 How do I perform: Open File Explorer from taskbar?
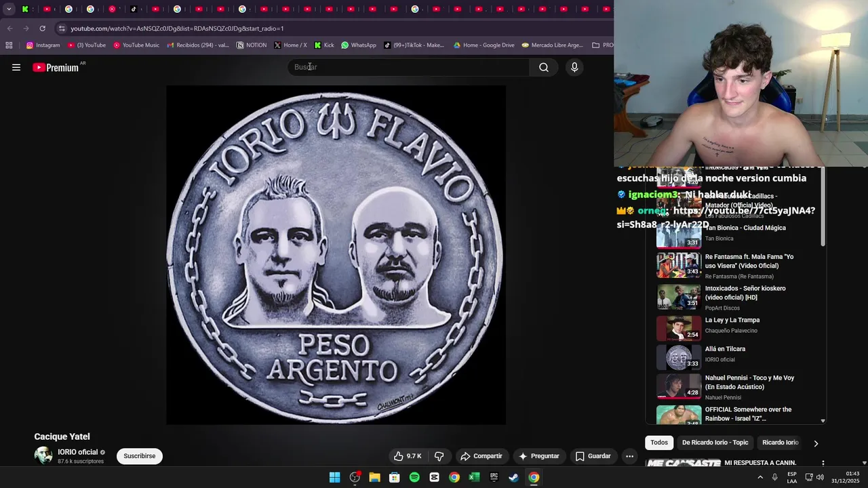[x=374, y=477]
